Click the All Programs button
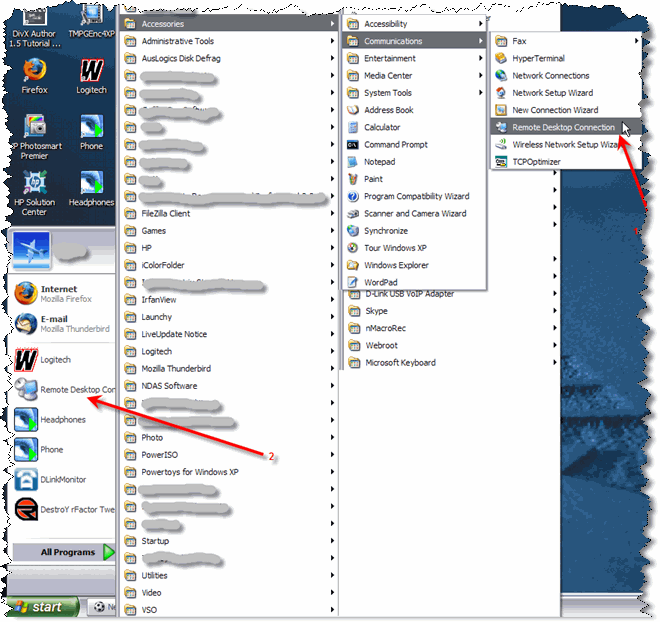This screenshot has height=622, width=660. [69, 552]
